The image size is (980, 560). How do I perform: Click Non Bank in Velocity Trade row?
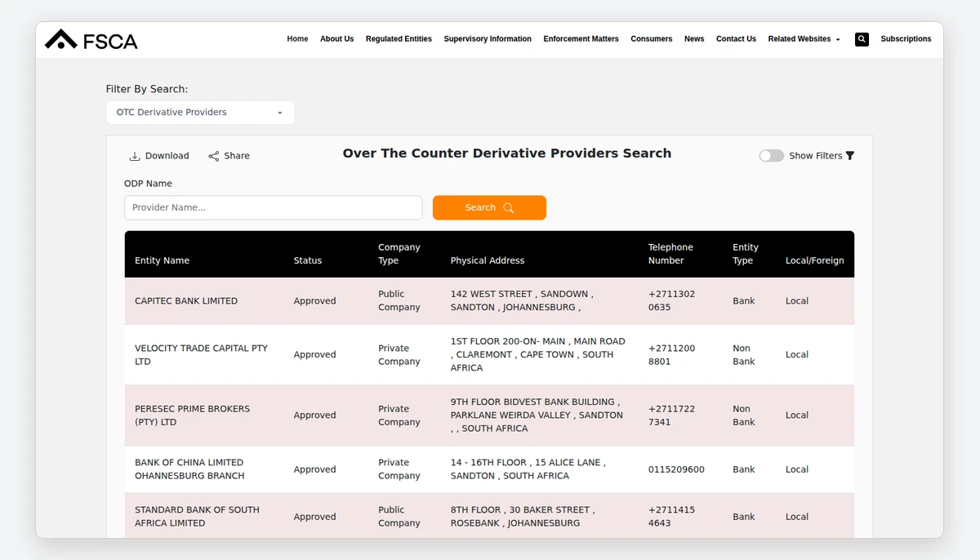[x=744, y=355]
